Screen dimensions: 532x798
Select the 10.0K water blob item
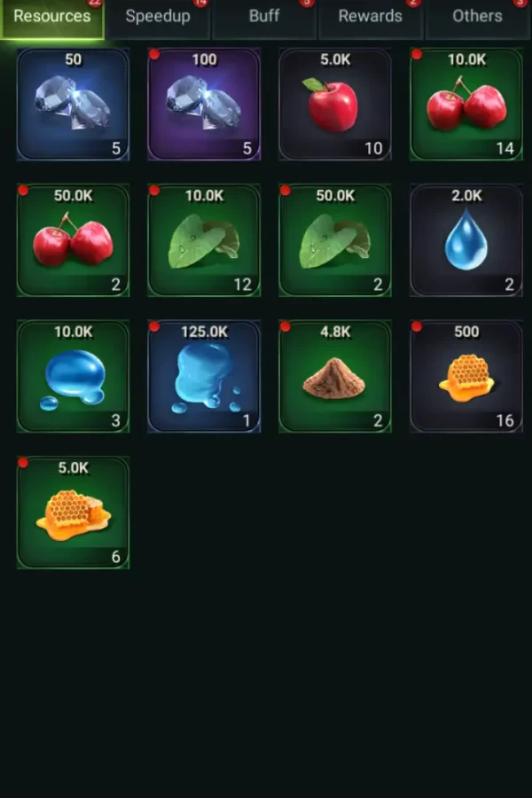[73, 376]
